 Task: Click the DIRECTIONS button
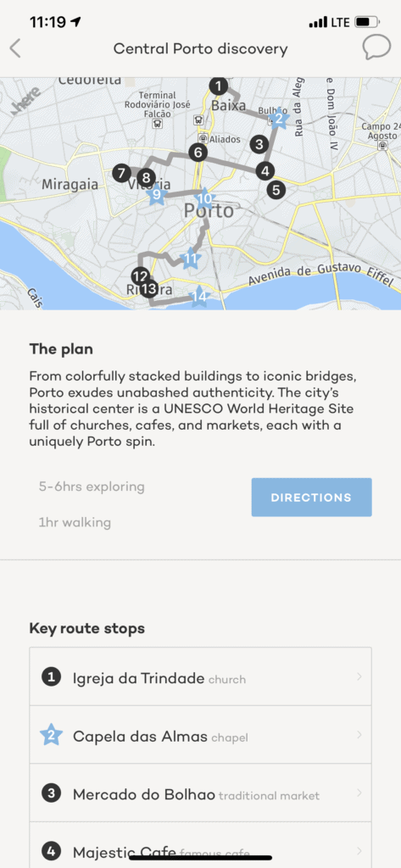point(311,497)
